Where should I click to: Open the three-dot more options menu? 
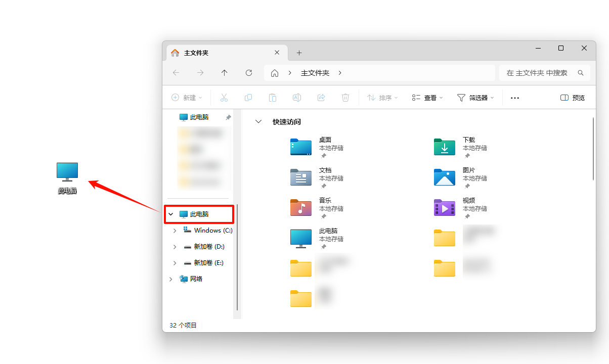tap(515, 98)
